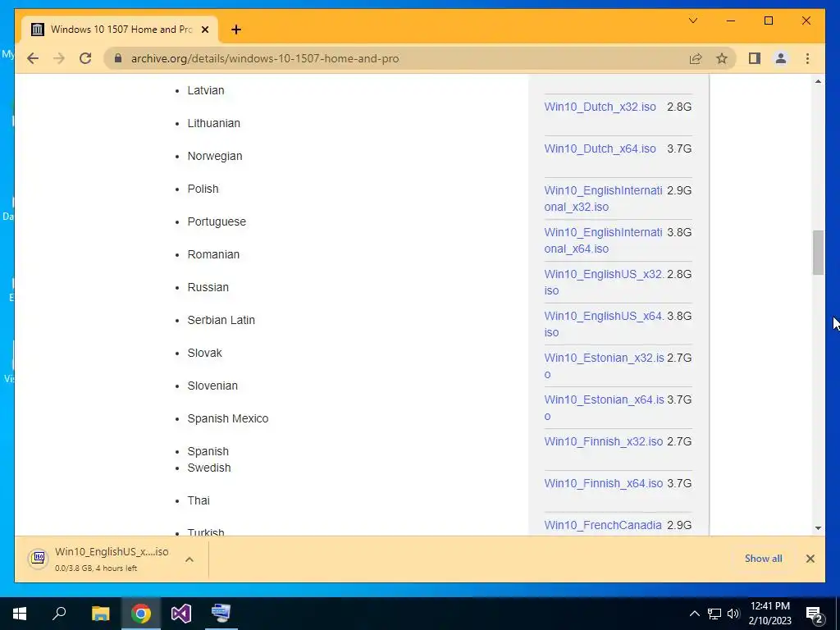Open Win10_Estonian_x64.iso link
The height and width of the screenshot is (630, 840).
[x=604, y=407]
